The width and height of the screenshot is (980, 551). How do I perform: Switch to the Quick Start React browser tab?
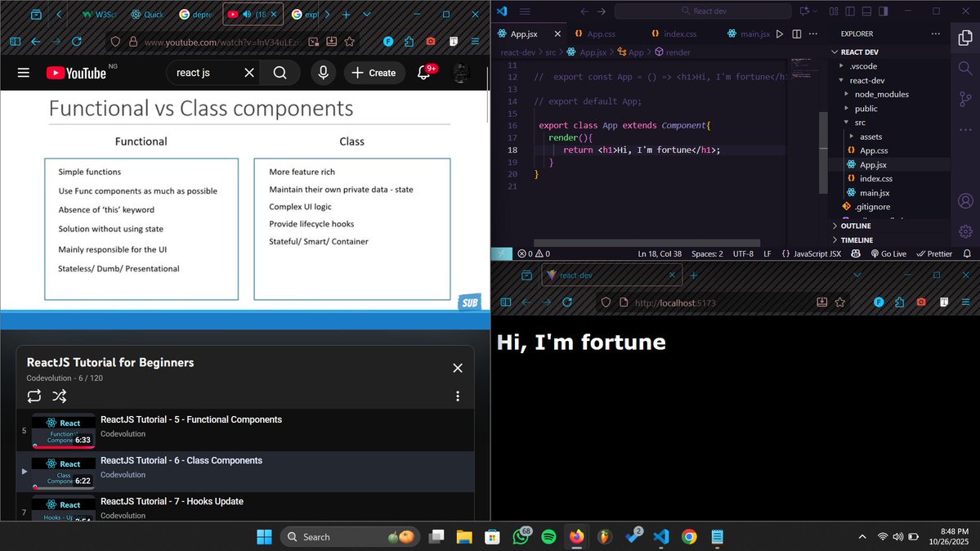pyautogui.click(x=147, y=14)
